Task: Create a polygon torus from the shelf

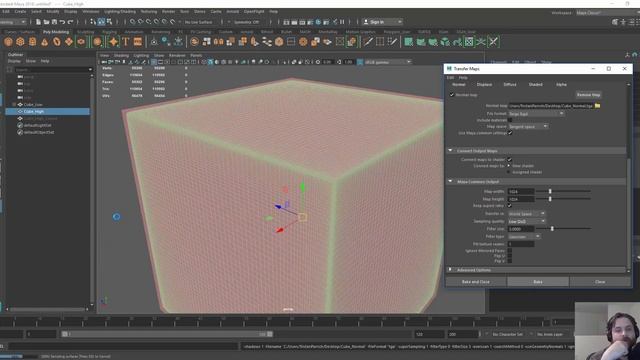Action: pos(57,42)
